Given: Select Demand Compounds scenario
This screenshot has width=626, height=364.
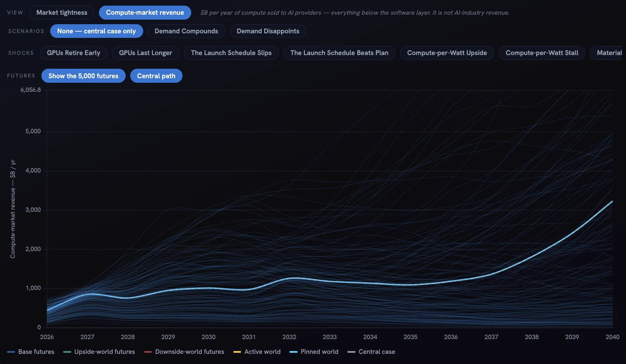Looking at the screenshot, I should 186,31.
